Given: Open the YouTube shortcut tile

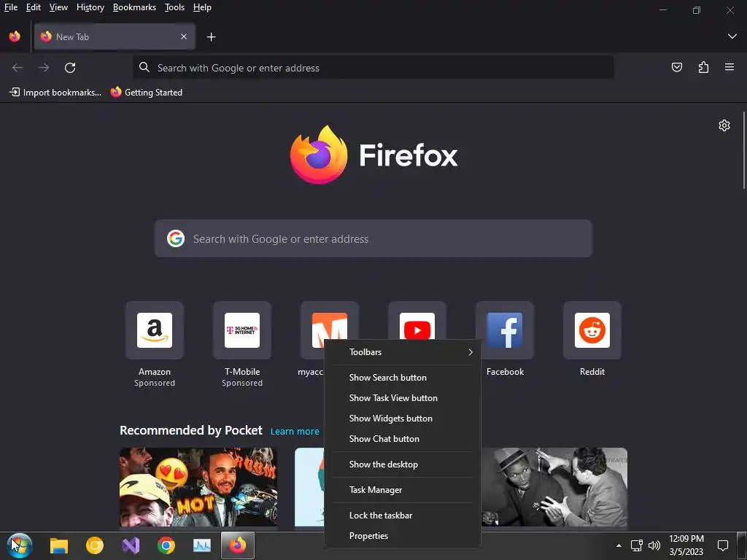Looking at the screenshot, I should point(417,321).
